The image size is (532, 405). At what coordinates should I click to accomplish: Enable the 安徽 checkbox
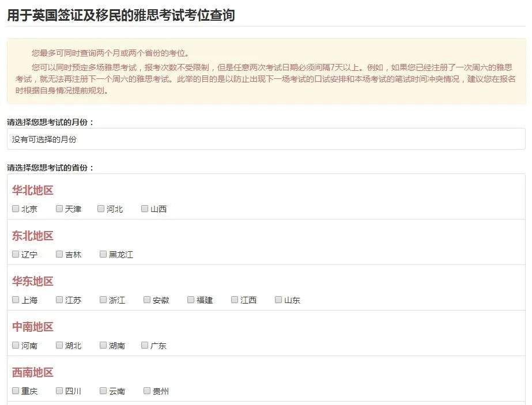(x=147, y=300)
